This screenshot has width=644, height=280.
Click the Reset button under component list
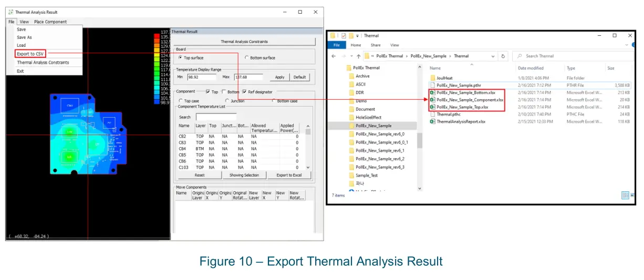pos(200,175)
